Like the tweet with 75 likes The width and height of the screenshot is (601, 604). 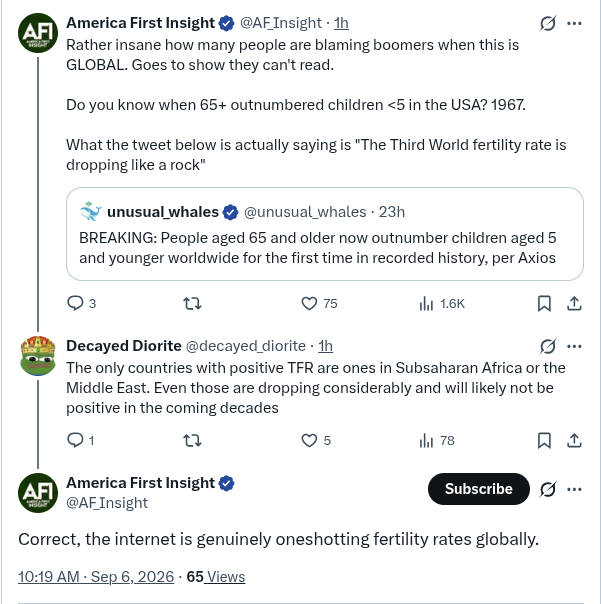(x=309, y=303)
